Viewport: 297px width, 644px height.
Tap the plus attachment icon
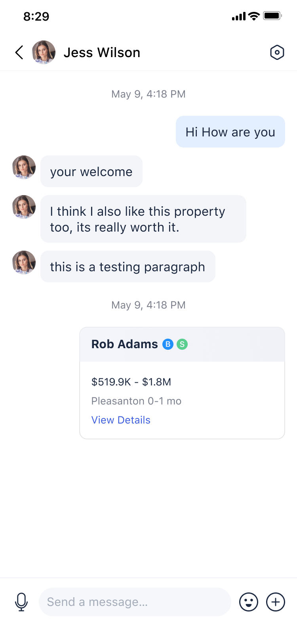[x=276, y=602]
